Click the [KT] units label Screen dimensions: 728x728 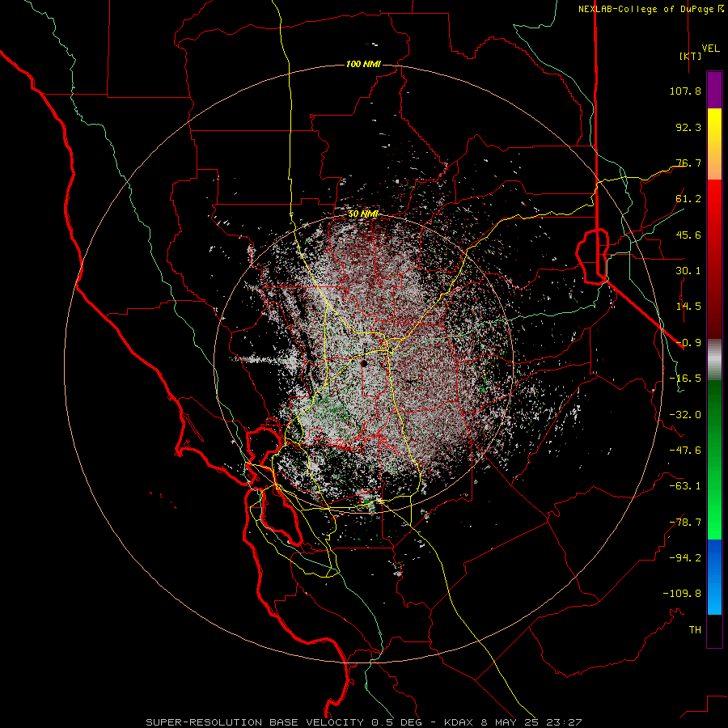pos(691,56)
